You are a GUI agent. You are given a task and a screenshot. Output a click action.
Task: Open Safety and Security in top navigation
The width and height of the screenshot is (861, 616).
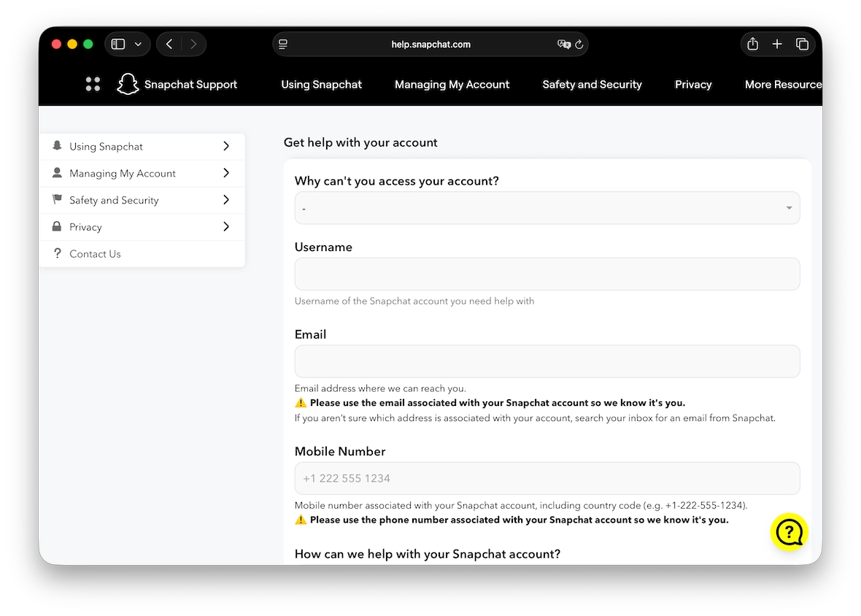click(x=592, y=85)
